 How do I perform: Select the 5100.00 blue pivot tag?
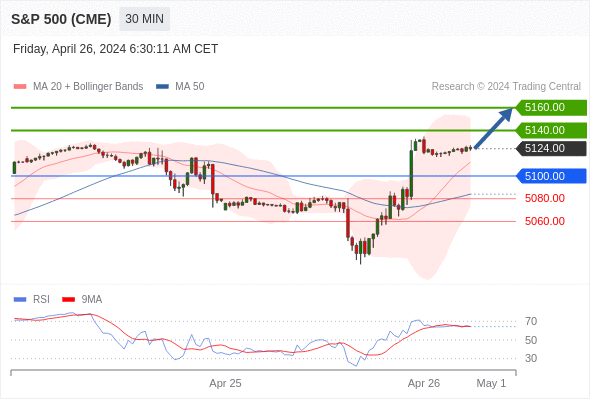click(550, 176)
